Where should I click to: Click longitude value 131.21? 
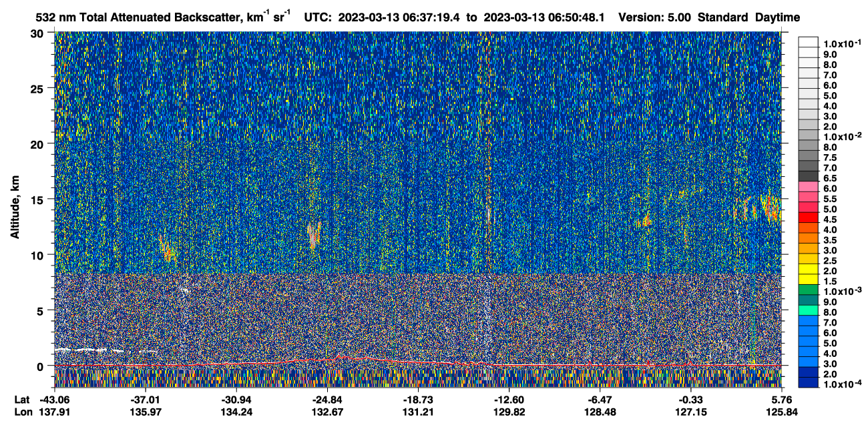[417, 412]
